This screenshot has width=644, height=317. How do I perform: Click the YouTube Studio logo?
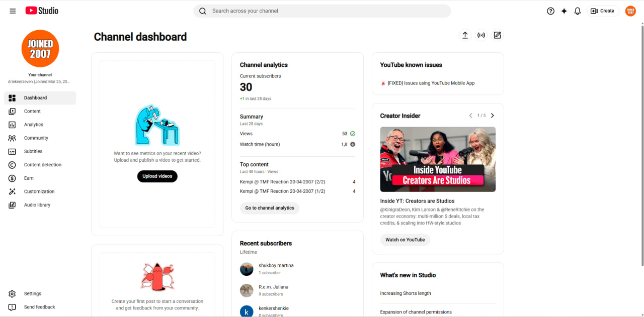click(x=42, y=11)
